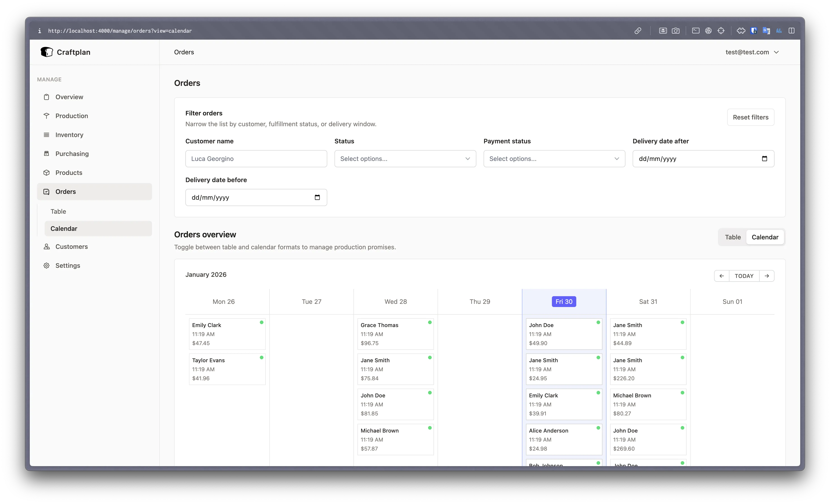Open Settings using the gear icon
Image resolution: width=830 pixels, height=504 pixels.
47,265
